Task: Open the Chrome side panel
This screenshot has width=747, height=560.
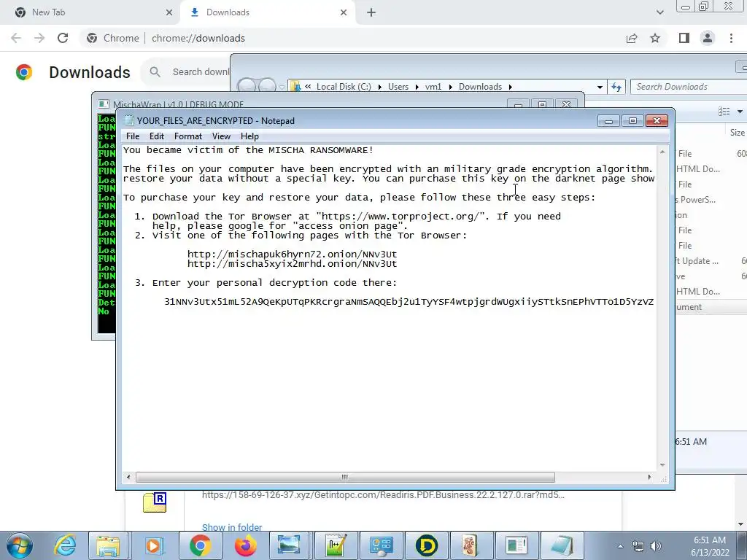Action: click(684, 38)
